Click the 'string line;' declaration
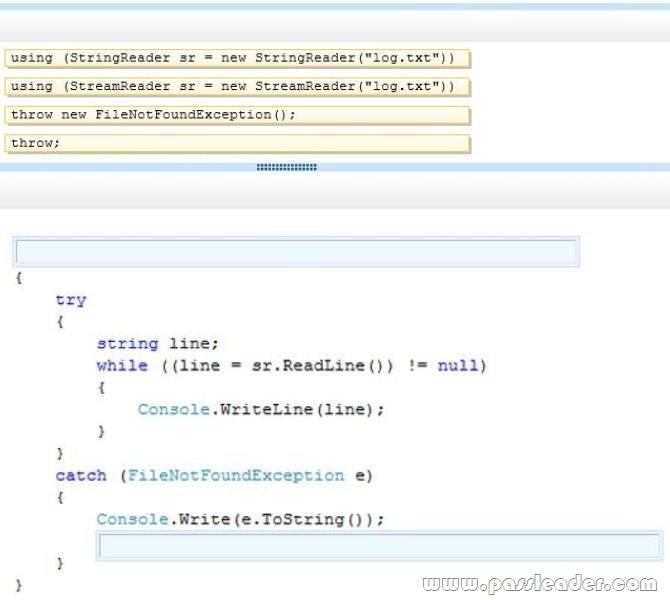Viewport: 670px width, 600px height. tap(158, 344)
